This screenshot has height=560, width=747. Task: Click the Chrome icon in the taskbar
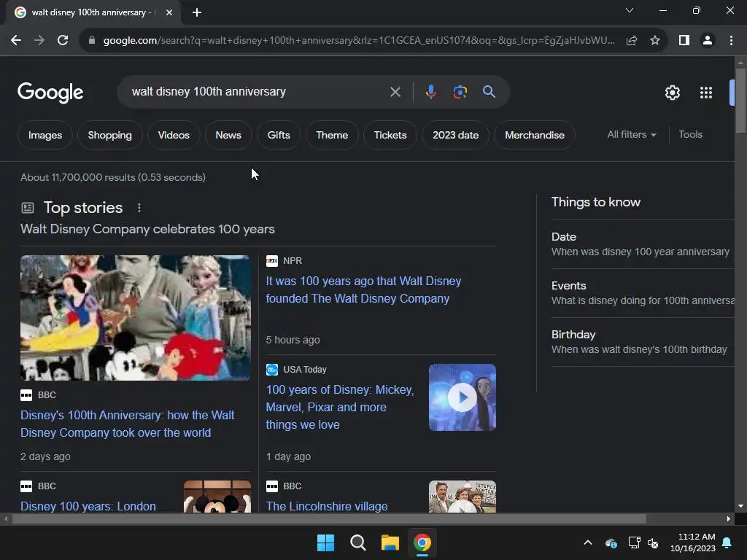click(422, 542)
